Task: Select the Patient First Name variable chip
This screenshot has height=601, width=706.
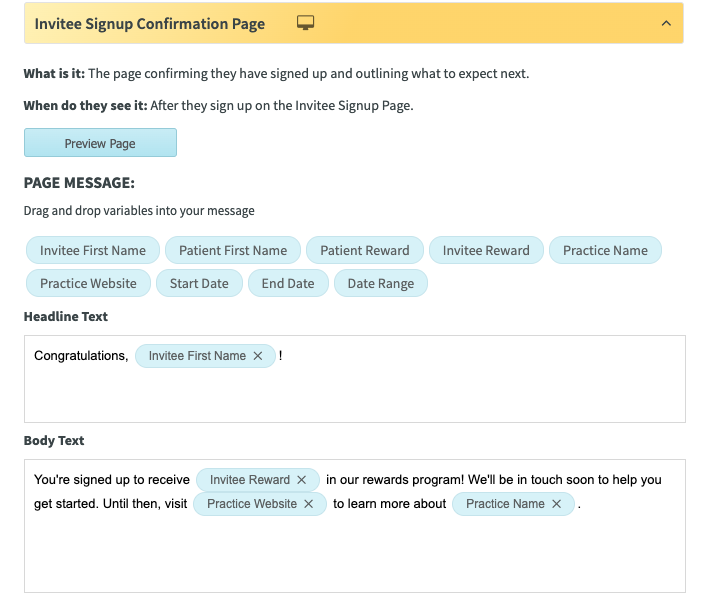Action: [x=233, y=250]
